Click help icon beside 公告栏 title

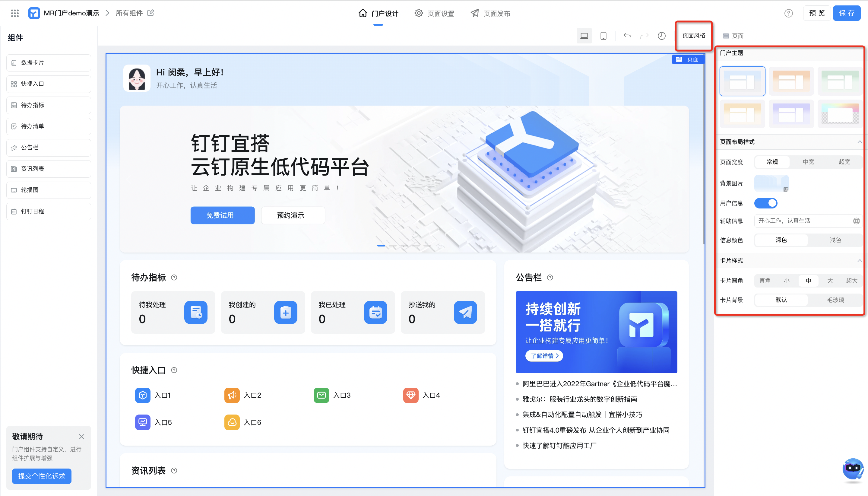550,278
